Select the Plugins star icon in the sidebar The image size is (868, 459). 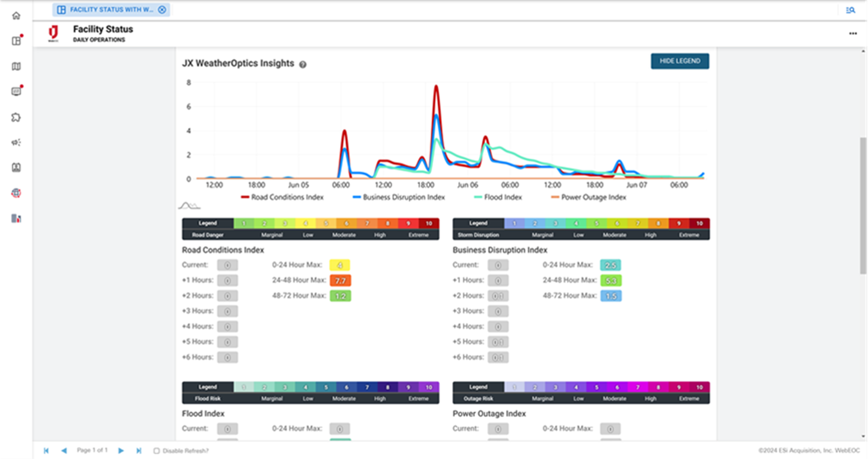point(16,117)
